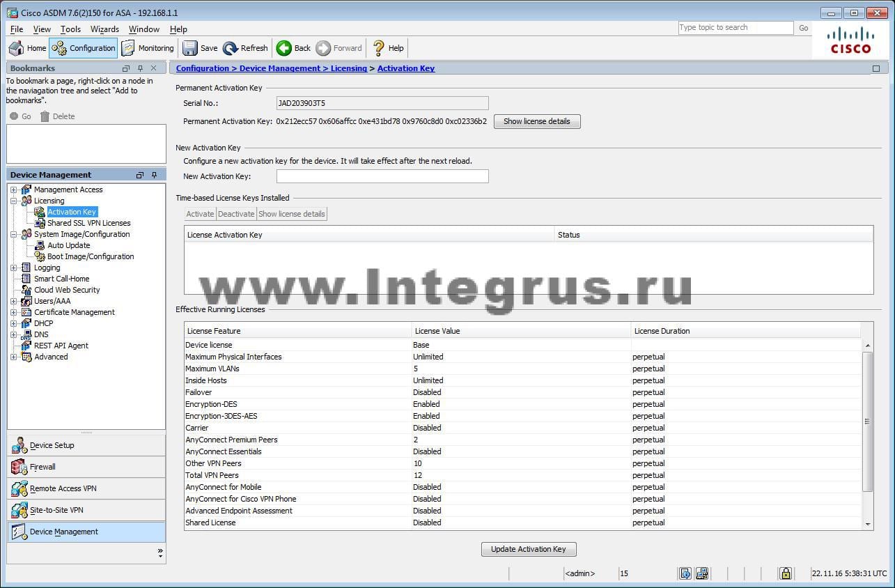Select the DHCP tree node
This screenshot has height=588, width=895.
(43, 323)
